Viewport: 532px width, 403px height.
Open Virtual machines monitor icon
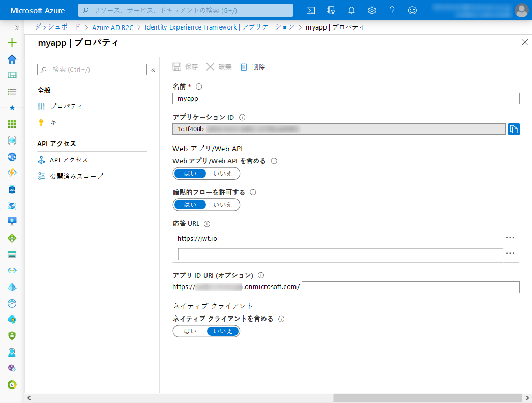point(12,222)
